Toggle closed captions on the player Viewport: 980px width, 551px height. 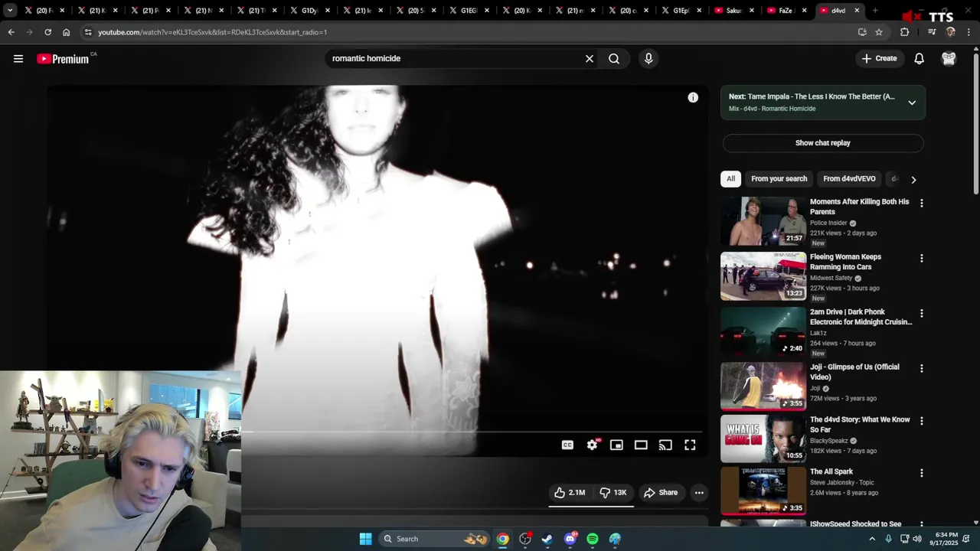click(x=567, y=445)
